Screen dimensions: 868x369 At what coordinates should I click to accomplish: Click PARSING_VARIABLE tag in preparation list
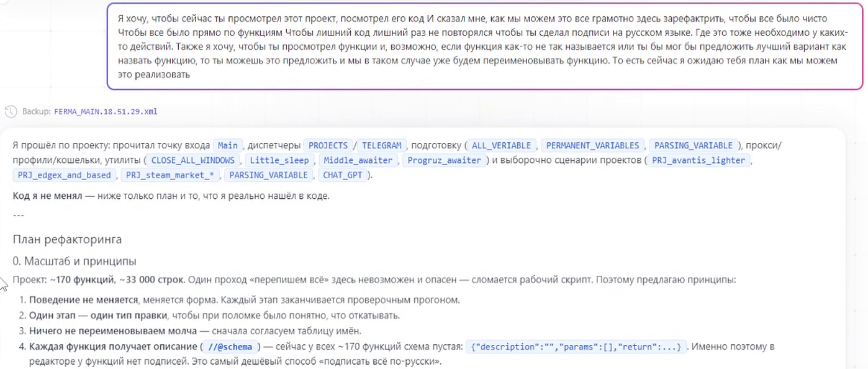[x=694, y=145]
